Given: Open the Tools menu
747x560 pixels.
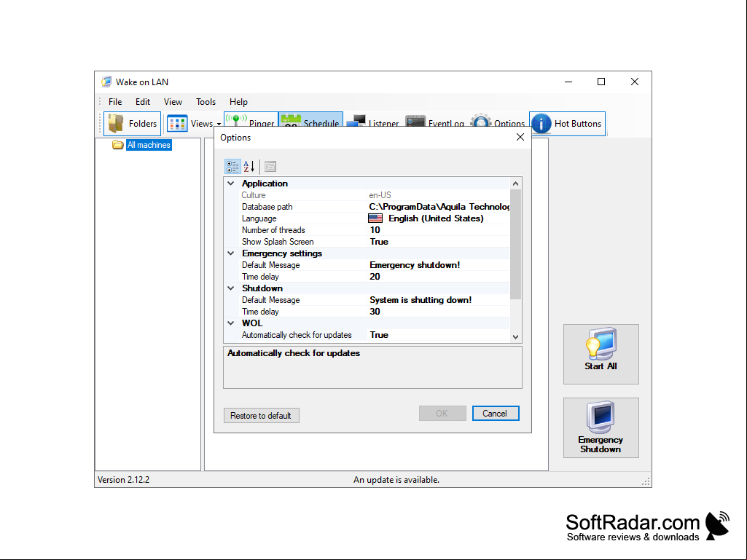Looking at the screenshot, I should 206,102.
